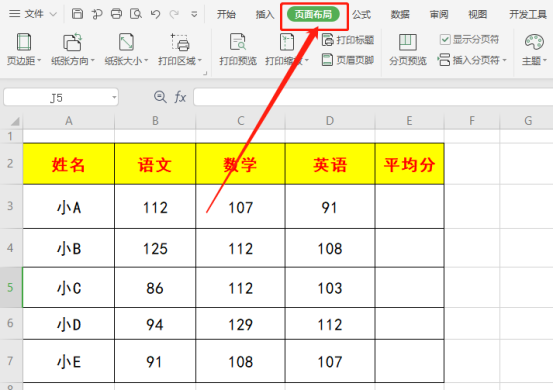Select column F header
This screenshot has height=391, width=554.
(472, 121)
